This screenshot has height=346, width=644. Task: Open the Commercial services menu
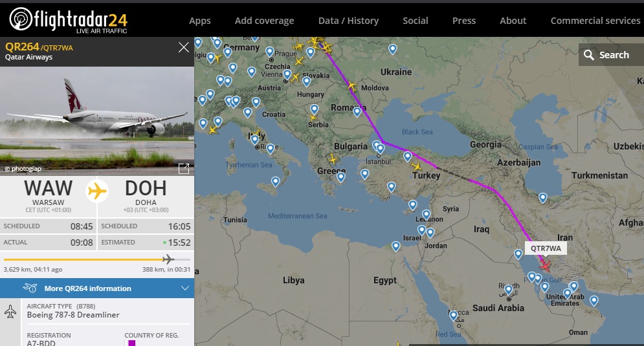tap(595, 21)
